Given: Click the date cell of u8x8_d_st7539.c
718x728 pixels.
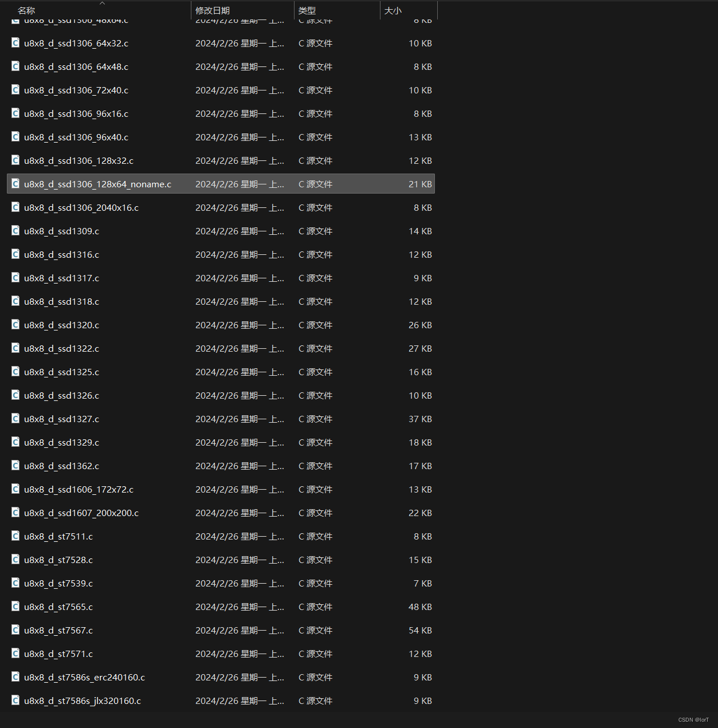Looking at the screenshot, I should [x=240, y=583].
